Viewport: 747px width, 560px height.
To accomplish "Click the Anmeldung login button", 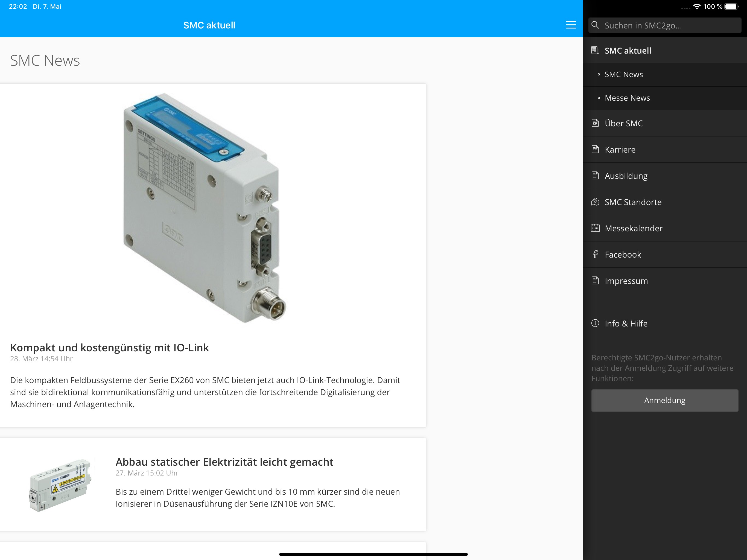I will coord(665,401).
